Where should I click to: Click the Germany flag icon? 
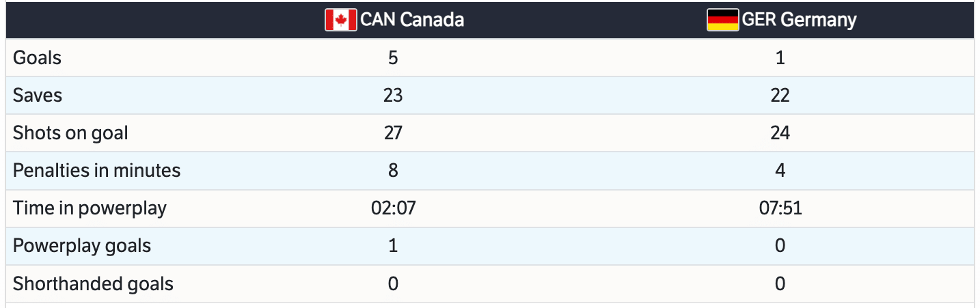point(722,20)
